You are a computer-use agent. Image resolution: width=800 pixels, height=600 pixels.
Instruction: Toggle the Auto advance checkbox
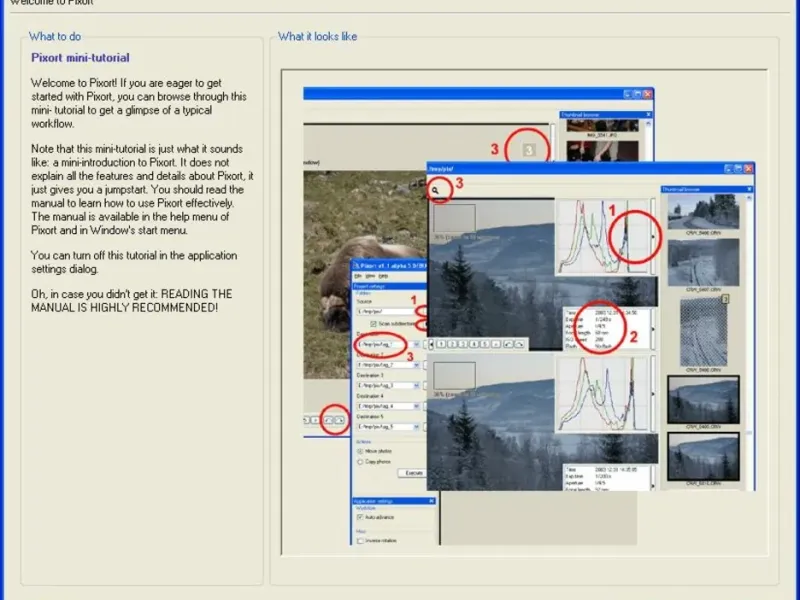(360, 517)
